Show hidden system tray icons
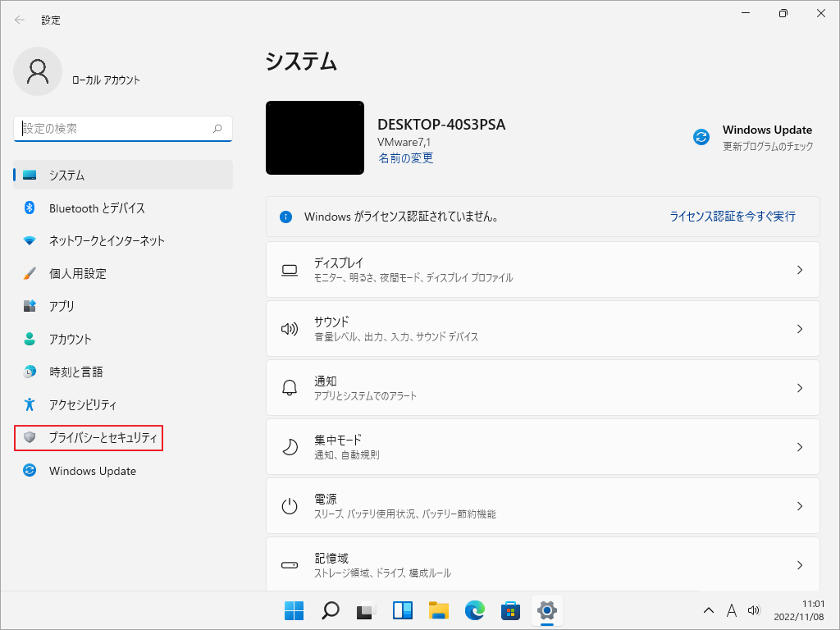Screen dimensions: 840x630 point(709,610)
